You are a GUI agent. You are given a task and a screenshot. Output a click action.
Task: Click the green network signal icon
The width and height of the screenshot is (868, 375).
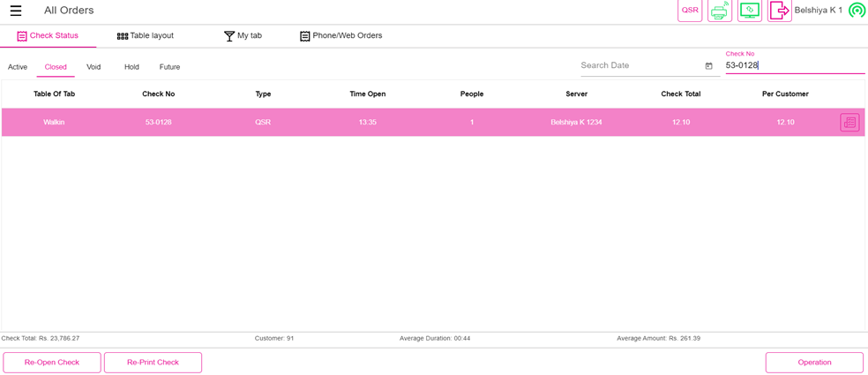pos(857,11)
